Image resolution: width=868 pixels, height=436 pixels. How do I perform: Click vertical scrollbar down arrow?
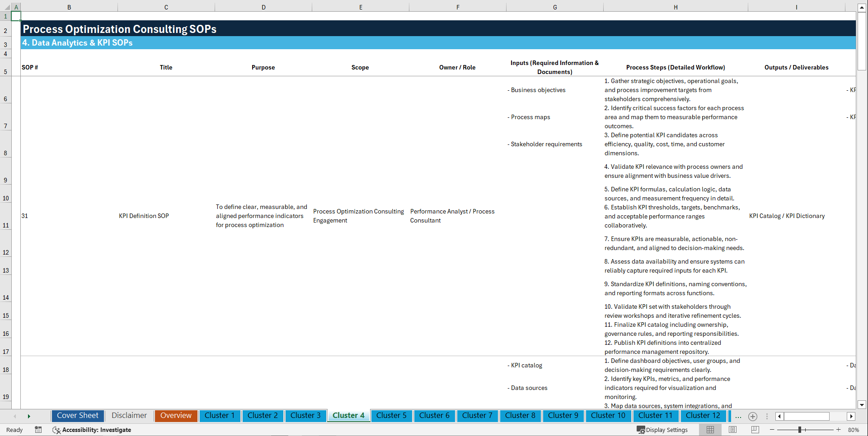(862, 405)
